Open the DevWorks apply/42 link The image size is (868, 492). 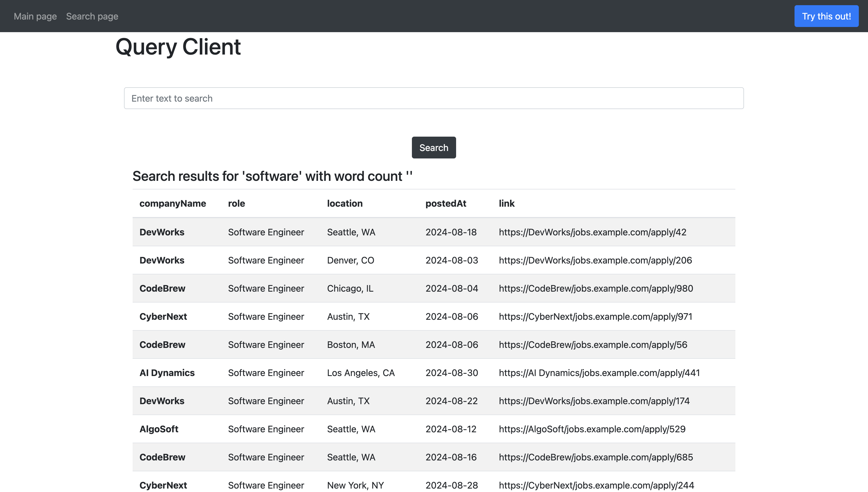coord(592,232)
